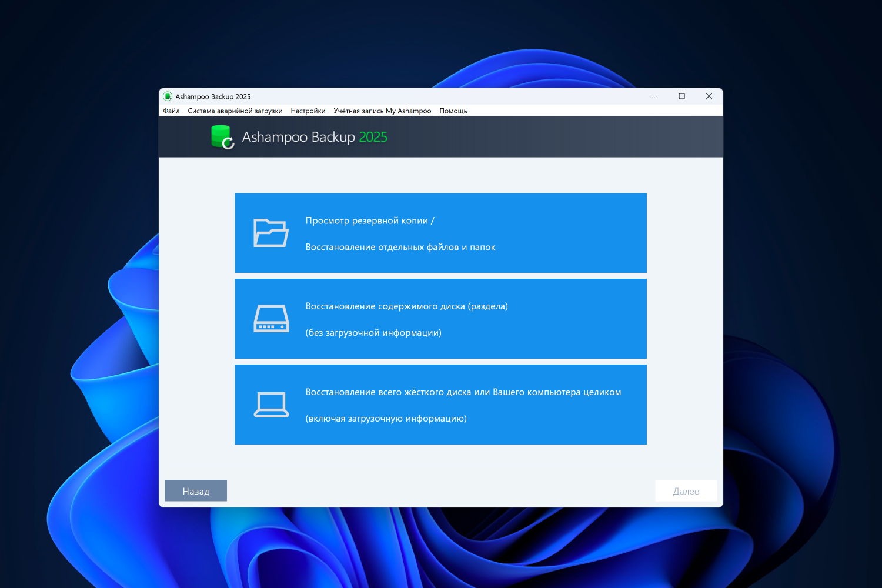Select Восстановление содержимого диска (раздела) option

coord(441,319)
